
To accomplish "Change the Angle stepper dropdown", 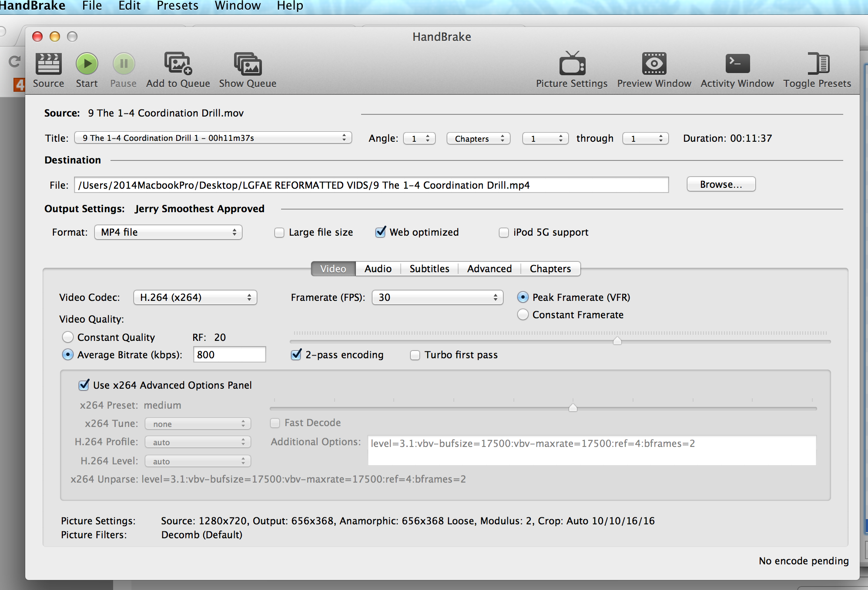I will click(419, 138).
